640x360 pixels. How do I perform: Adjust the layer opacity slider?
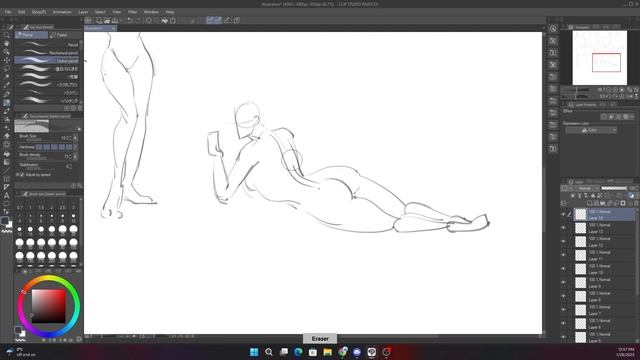coord(614,188)
